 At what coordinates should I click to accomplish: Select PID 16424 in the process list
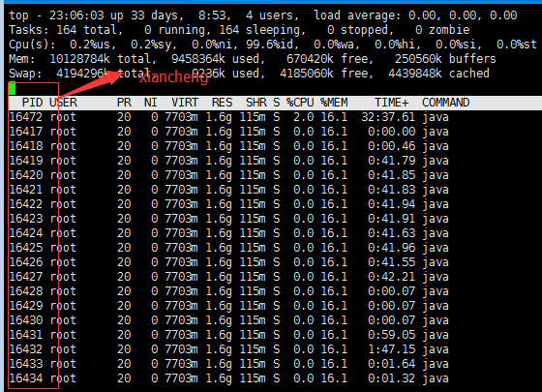click(26, 233)
